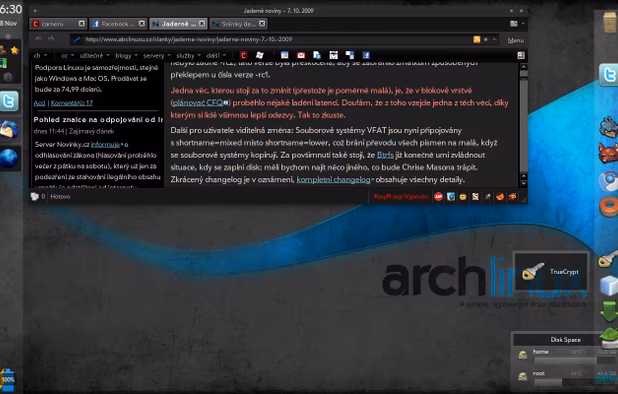Go forward with the forward arrow
The image size is (618, 394).
pyautogui.click(x=51, y=39)
